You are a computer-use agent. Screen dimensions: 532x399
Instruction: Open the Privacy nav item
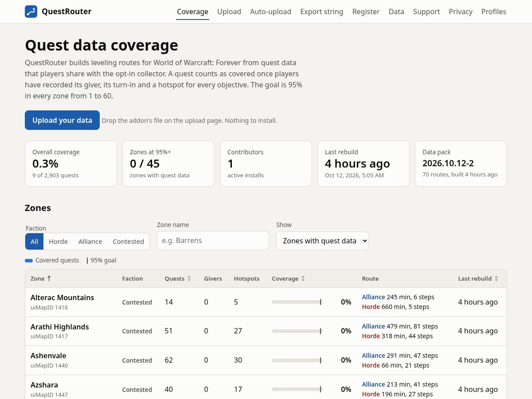coord(461,12)
